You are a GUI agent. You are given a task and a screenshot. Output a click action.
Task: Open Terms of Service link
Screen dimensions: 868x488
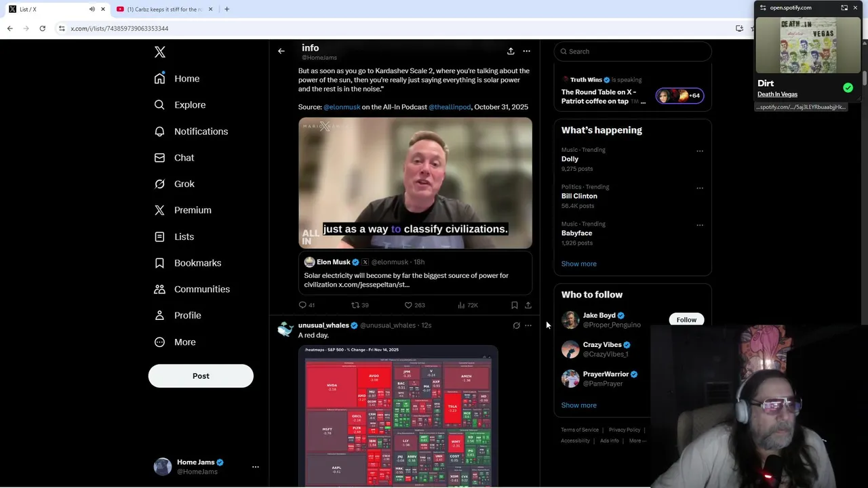pyautogui.click(x=580, y=430)
